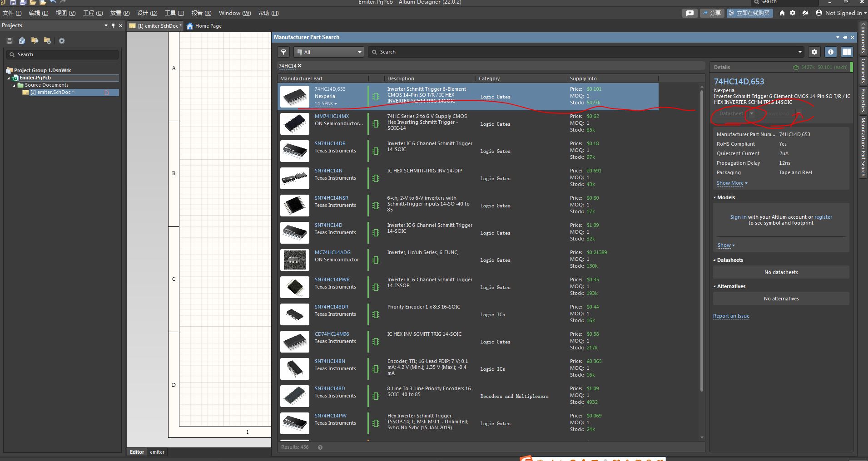
Task: Click the help question mark beside Results count
Action: [x=320, y=447]
